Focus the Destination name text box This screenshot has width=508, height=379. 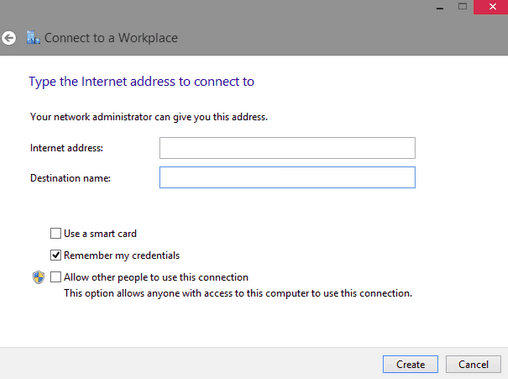click(x=287, y=177)
